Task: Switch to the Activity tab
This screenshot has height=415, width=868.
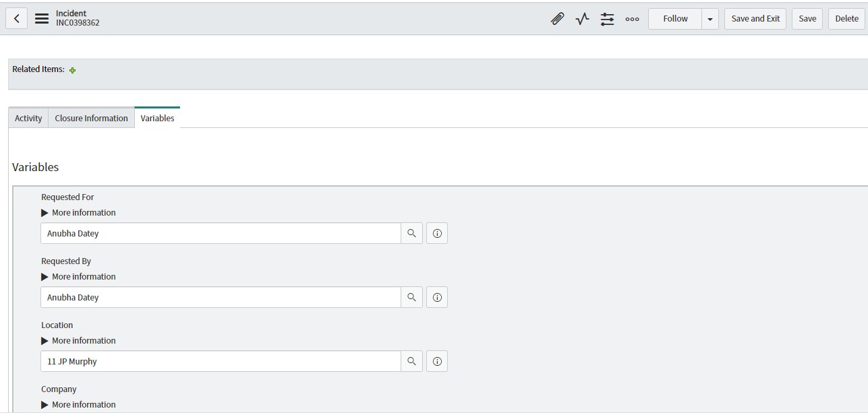Action: 28,118
